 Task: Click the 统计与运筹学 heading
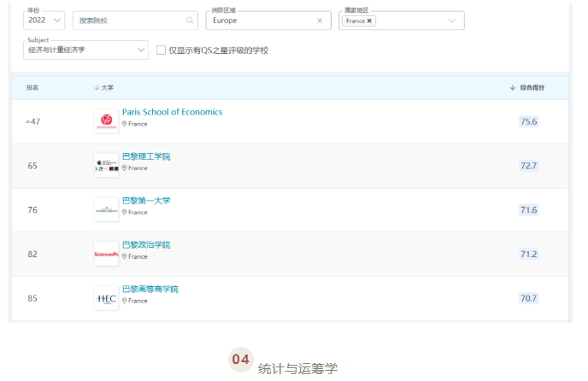297,369
